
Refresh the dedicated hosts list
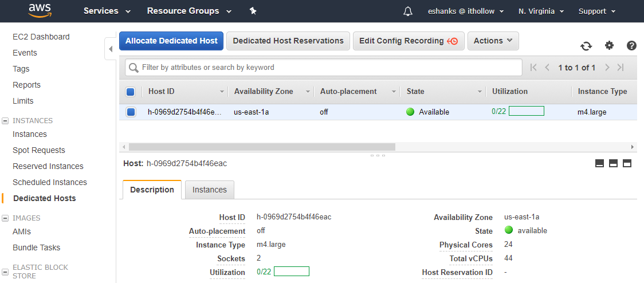(586, 46)
